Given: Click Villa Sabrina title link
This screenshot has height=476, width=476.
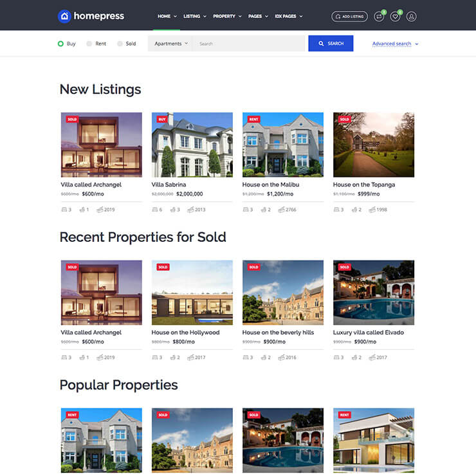Looking at the screenshot, I should pos(169,185).
